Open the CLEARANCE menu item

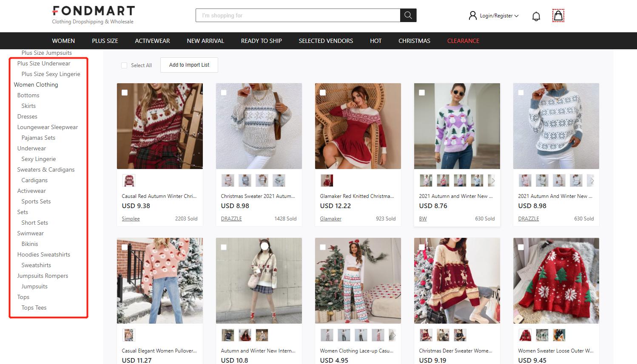[x=463, y=41]
